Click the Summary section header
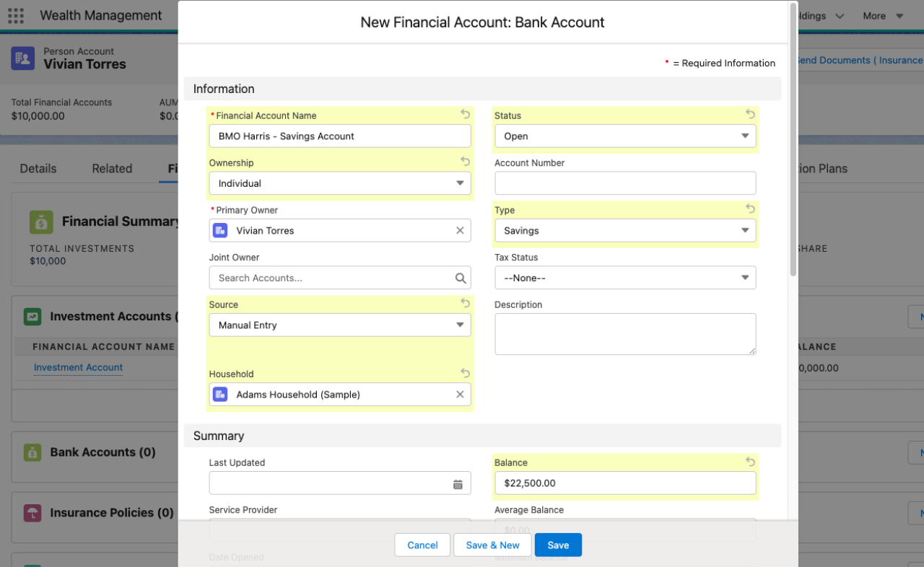Viewport: 924px width, 567px height. [x=482, y=436]
